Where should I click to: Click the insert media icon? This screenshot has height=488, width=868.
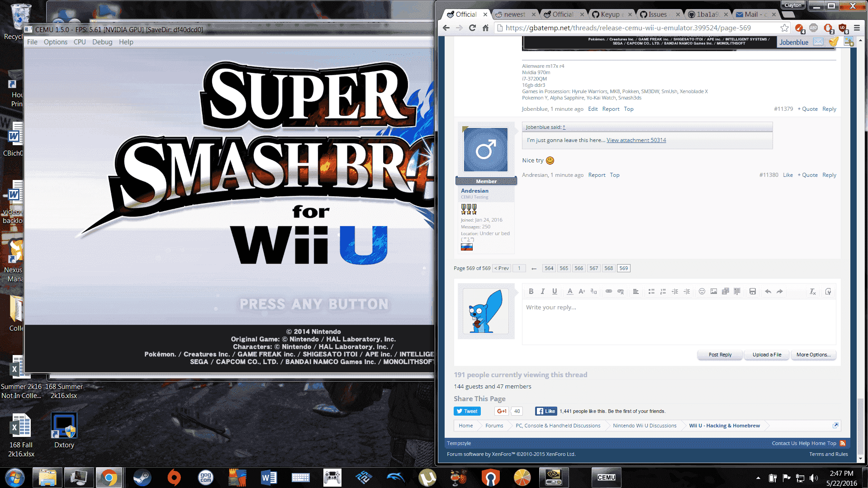(x=726, y=292)
